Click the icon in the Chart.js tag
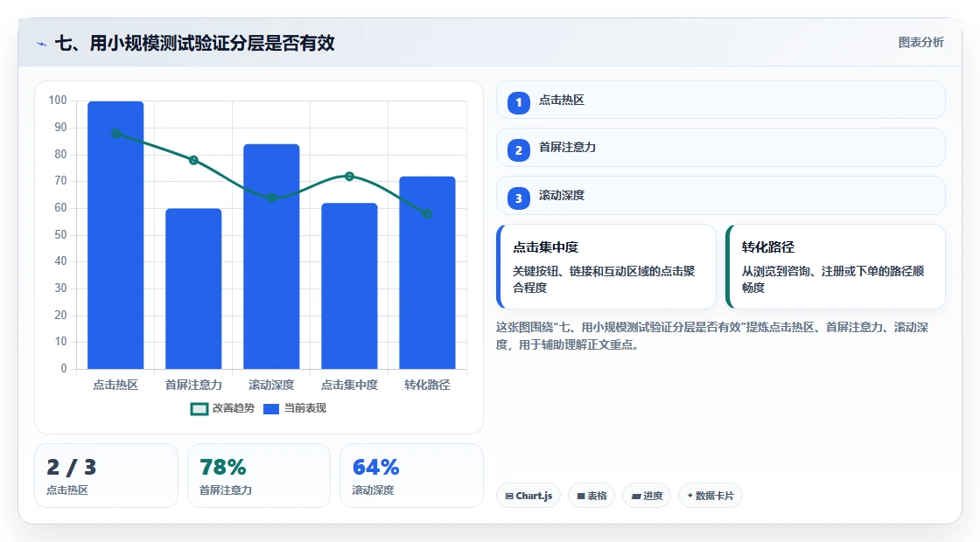This screenshot has height=542, width=980. pyautogui.click(x=509, y=496)
